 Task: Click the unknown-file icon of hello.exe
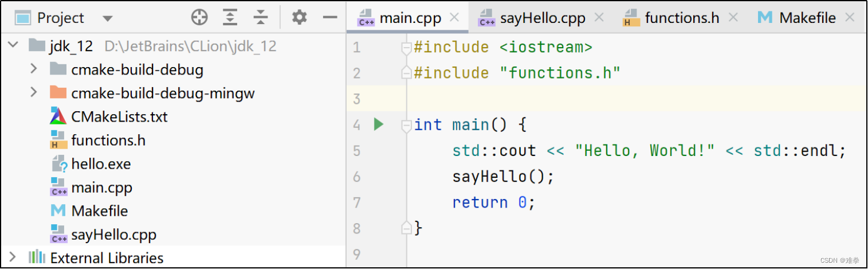(x=58, y=164)
